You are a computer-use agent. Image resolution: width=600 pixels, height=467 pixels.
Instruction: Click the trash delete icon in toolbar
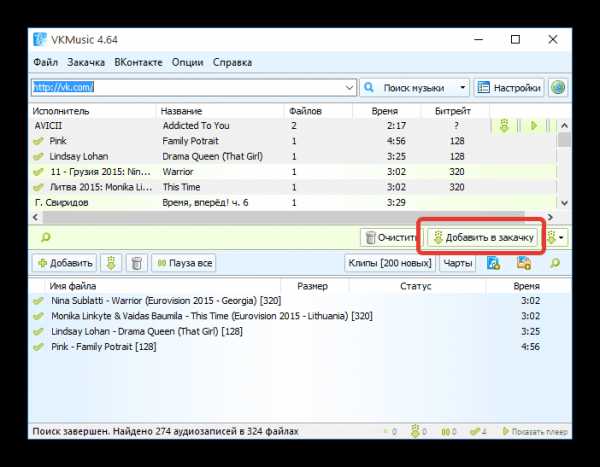[137, 263]
